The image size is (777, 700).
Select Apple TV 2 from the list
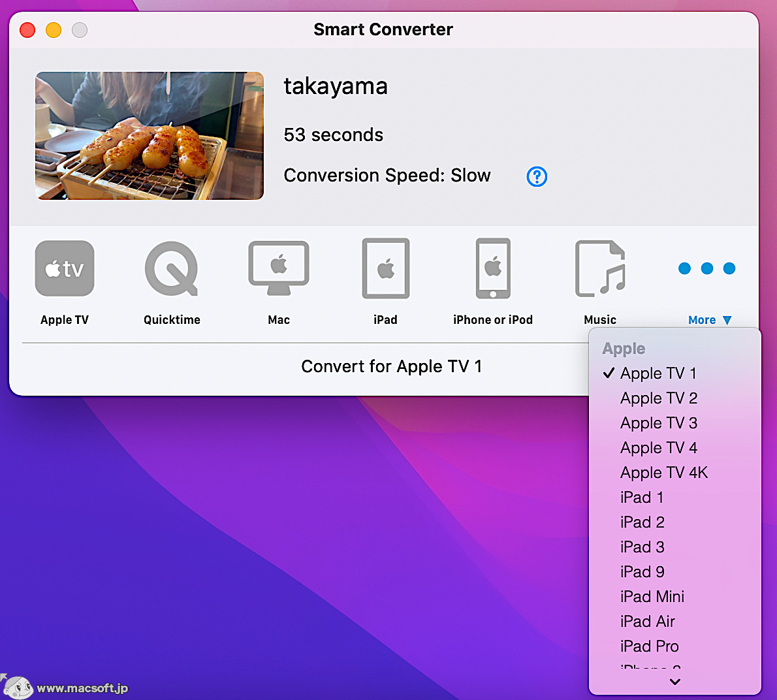click(x=659, y=398)
